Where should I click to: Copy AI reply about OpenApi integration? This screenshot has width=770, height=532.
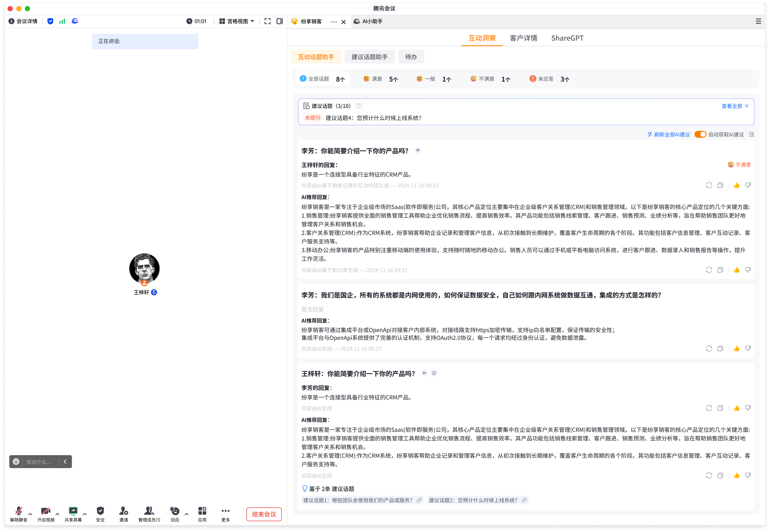tap(720, 349)
